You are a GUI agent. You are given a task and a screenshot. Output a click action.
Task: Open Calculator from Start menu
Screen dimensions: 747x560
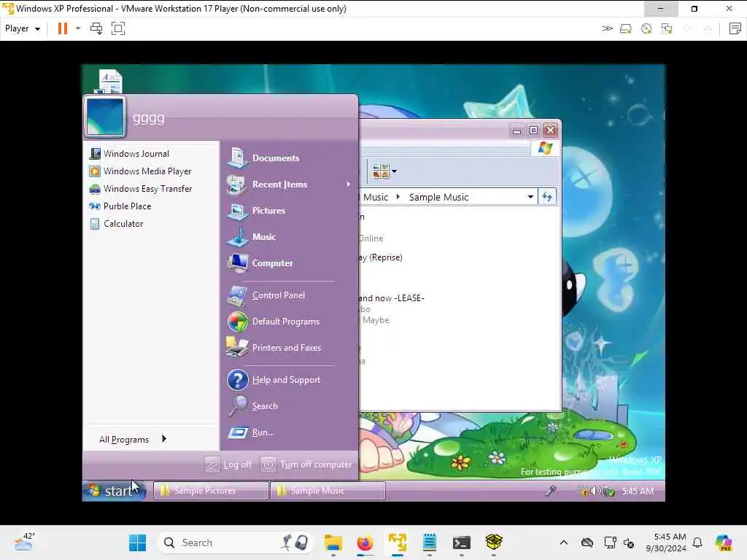pos(116,224)
